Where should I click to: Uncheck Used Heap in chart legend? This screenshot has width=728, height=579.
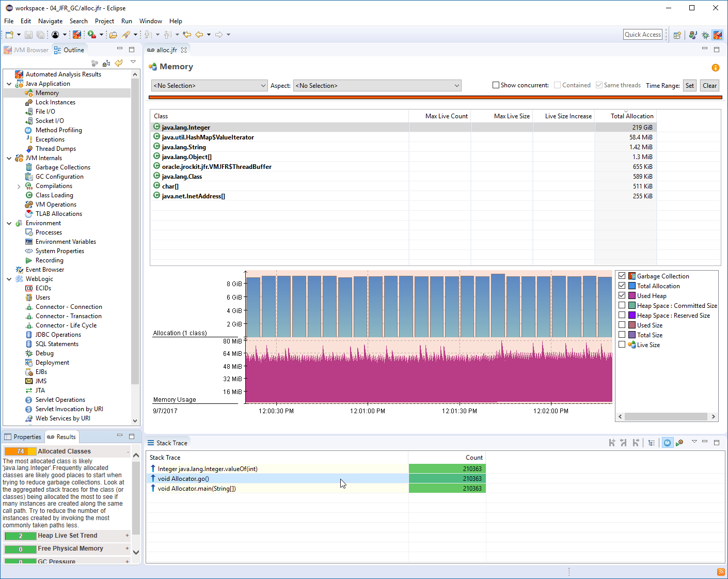(622, 295)
